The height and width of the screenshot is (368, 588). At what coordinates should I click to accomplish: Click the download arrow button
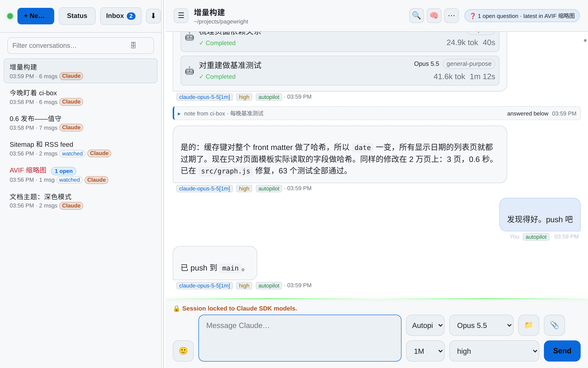tap(153, 16)
